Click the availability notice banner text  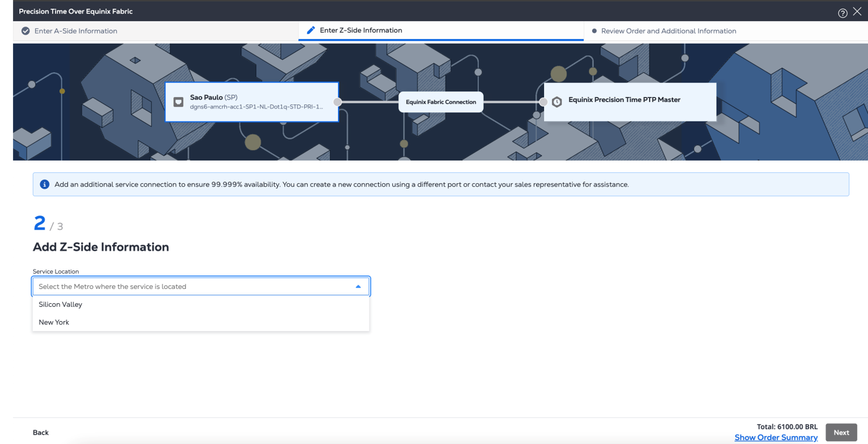tap(342, 184)
